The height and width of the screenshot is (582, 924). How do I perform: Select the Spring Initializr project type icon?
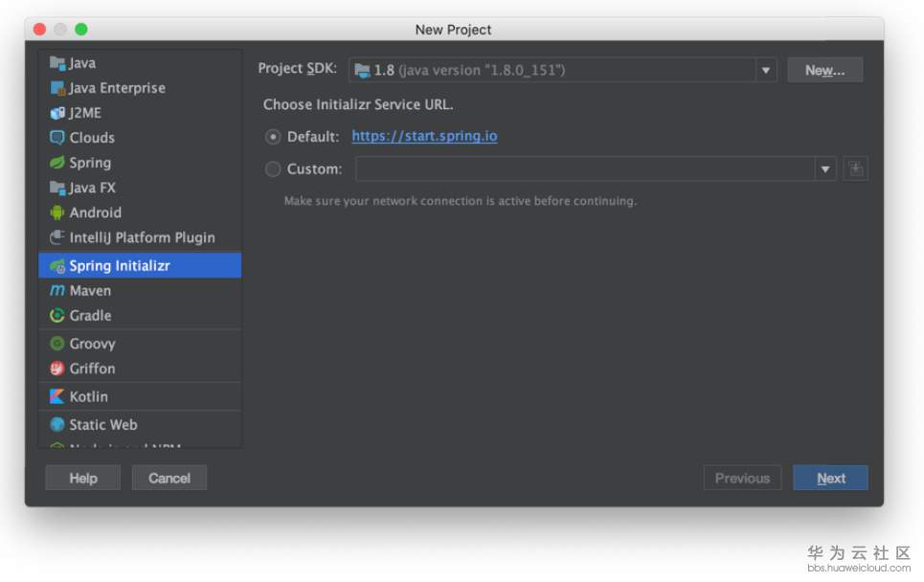pyautogui.click(x=57, y=266)
